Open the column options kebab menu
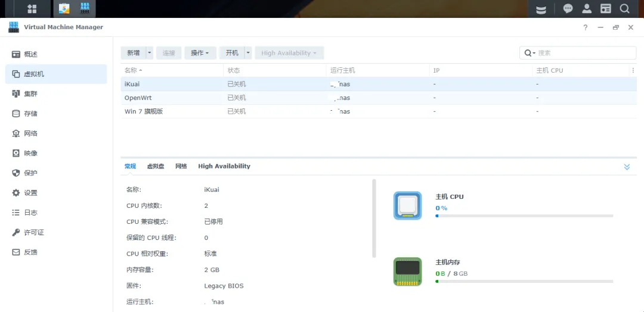644x312 pixels. tap(633, 70)
